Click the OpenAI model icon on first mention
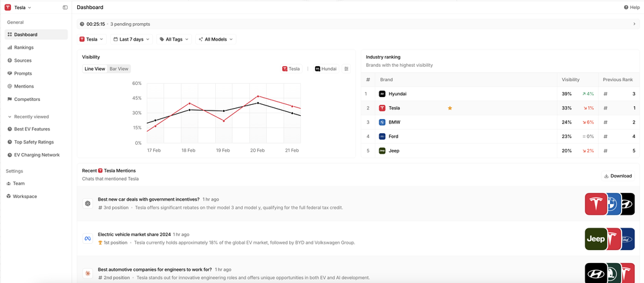The image size is (644, 283). tap(87, 203)
